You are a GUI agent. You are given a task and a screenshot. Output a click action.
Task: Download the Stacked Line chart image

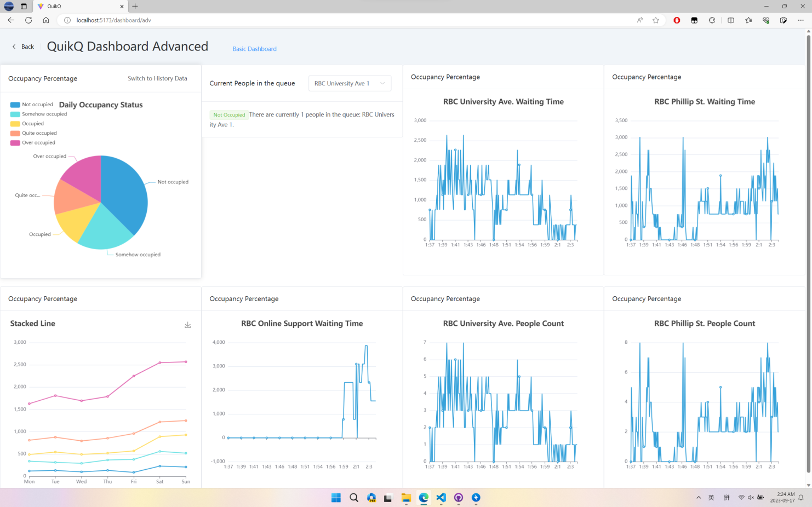coord(187,325)
